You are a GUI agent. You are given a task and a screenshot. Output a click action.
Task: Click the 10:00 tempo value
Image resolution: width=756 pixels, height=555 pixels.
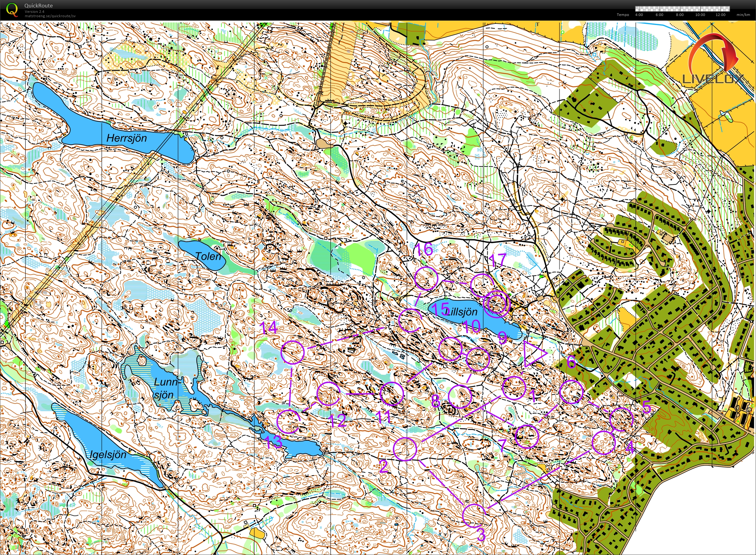pyautogui.click(x=700, y=15)
